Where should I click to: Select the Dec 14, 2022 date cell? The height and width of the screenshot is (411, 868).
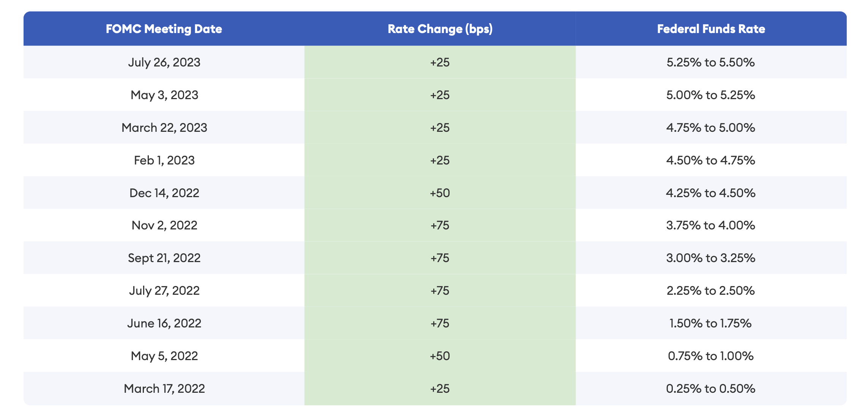pos(164,193)
